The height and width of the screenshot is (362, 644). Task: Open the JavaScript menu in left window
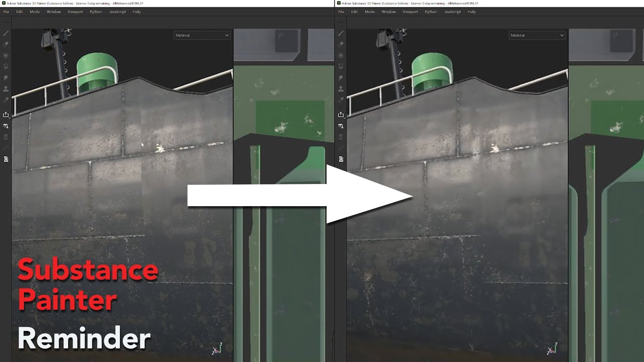pos(117,12)
